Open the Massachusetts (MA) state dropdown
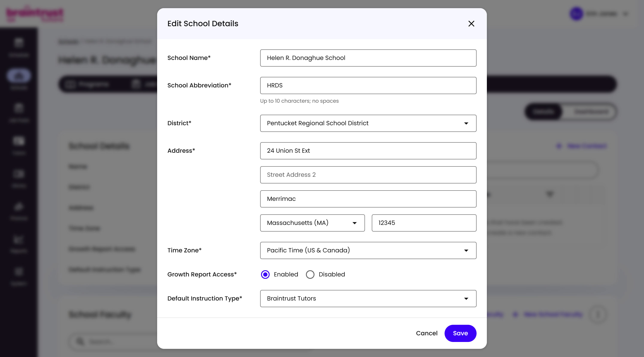The height and width of the screenshot is (357, 644). pyautogui.click(x=312, y=223)
